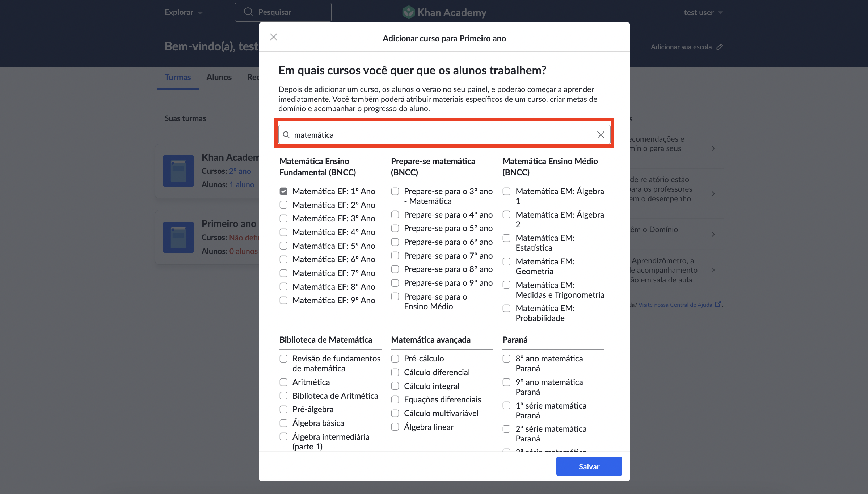The height and width of the screenshot is (494, 868).
Task: Enable Cálculo multivariável
Action: coord(395,413)
